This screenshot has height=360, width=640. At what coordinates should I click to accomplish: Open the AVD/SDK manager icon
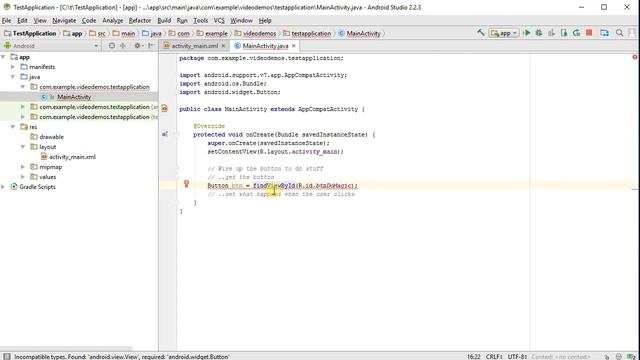(604, 33)
